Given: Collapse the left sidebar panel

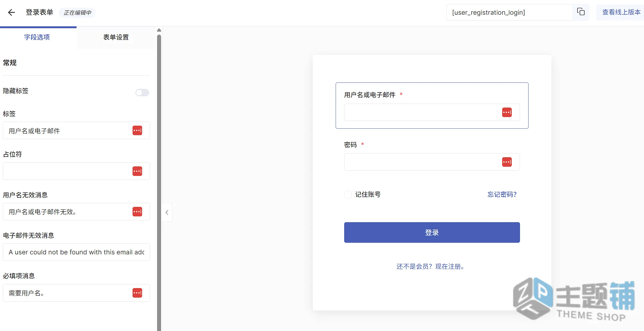Looking at the screenshot, I should point(167,212).
